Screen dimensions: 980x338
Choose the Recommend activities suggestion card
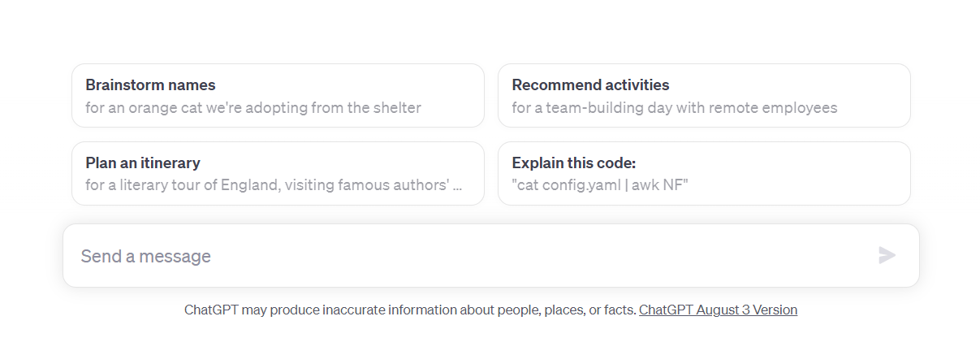tap(704, 96)
